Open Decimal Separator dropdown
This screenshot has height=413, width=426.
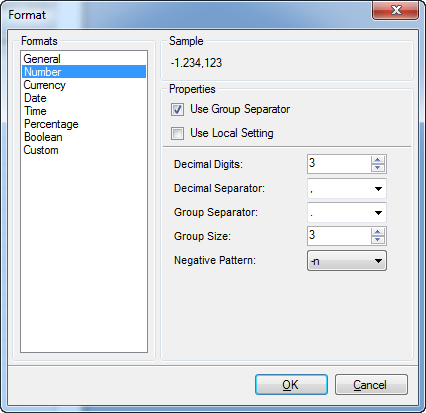[347, 188]
